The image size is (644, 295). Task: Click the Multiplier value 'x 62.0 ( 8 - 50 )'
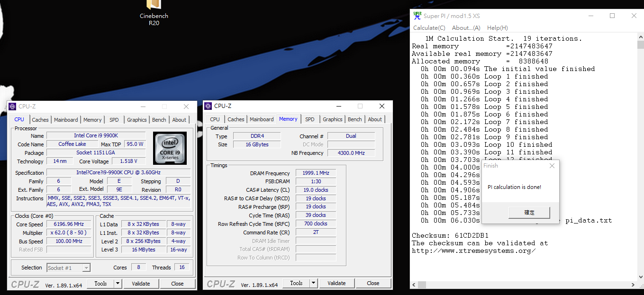click(x=69, y=232)
